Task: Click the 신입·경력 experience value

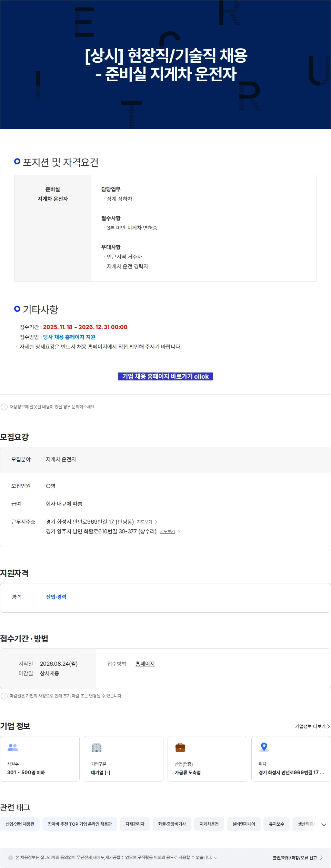Action: click(56, 597)
